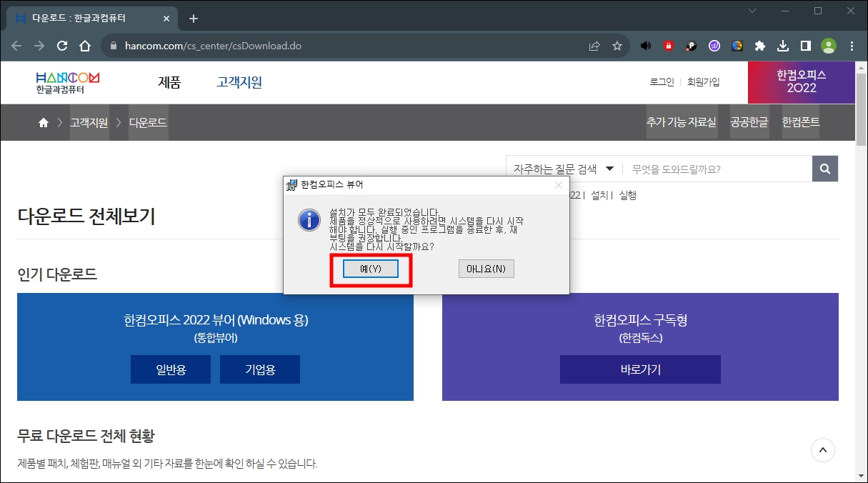Viewport: 868px width, 483px height.
Task: Click the speaker extension icon
Action: (646, 46)
